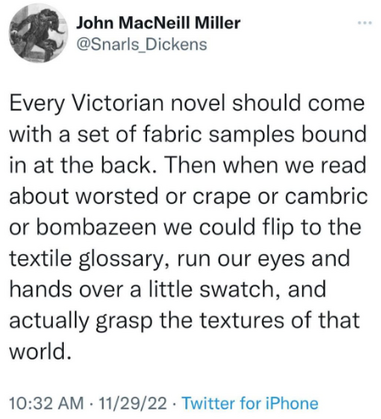Click the word hands in the tweet
Image resolution: width=381 pixels, height=419 pixels.
coord(42,289)
